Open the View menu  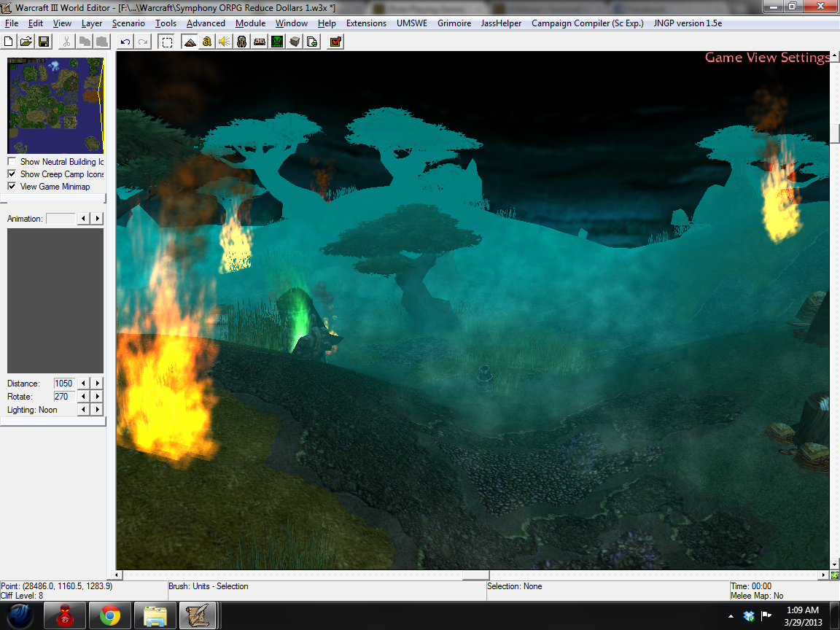tap(62, 23)
